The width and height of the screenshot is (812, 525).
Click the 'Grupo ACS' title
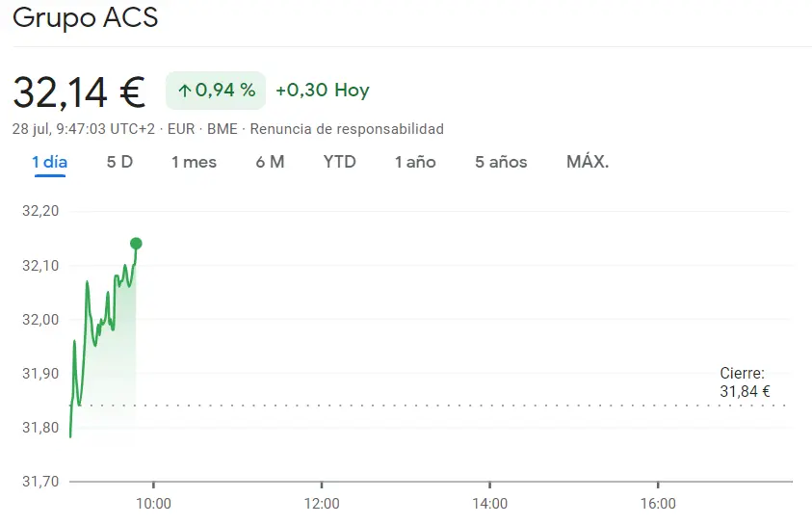coord(85,17)
